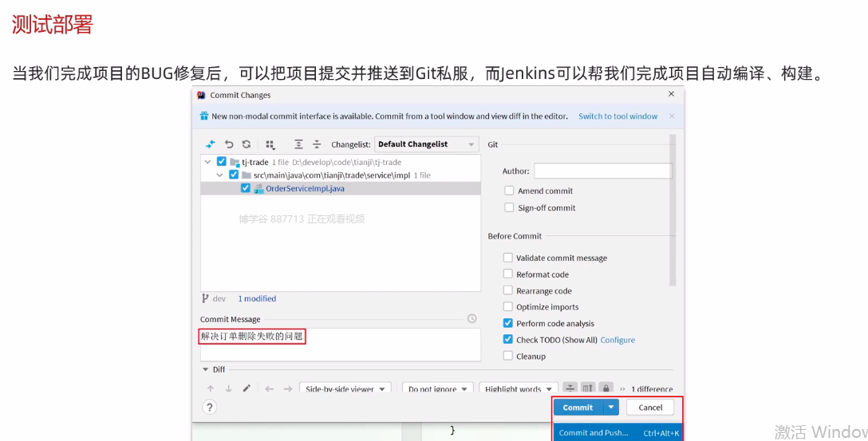Enable Rearrange code option
This screenshot has height=441, width=868.
coord(507,290)
